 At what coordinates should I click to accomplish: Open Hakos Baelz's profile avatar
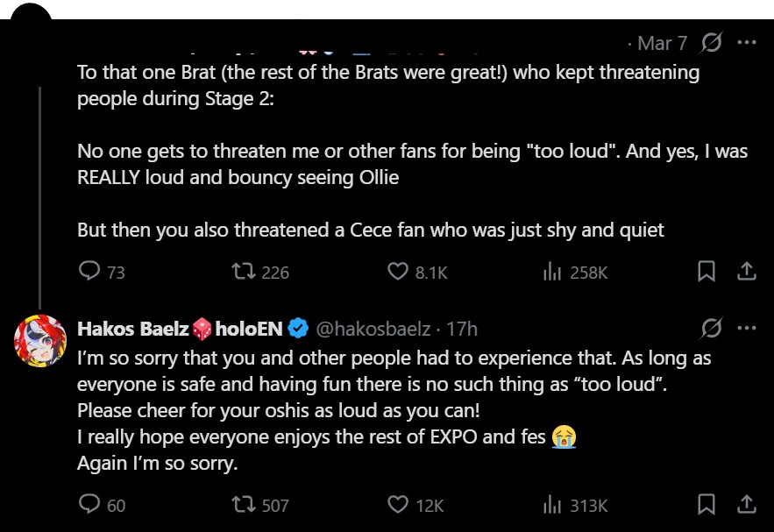40,340
